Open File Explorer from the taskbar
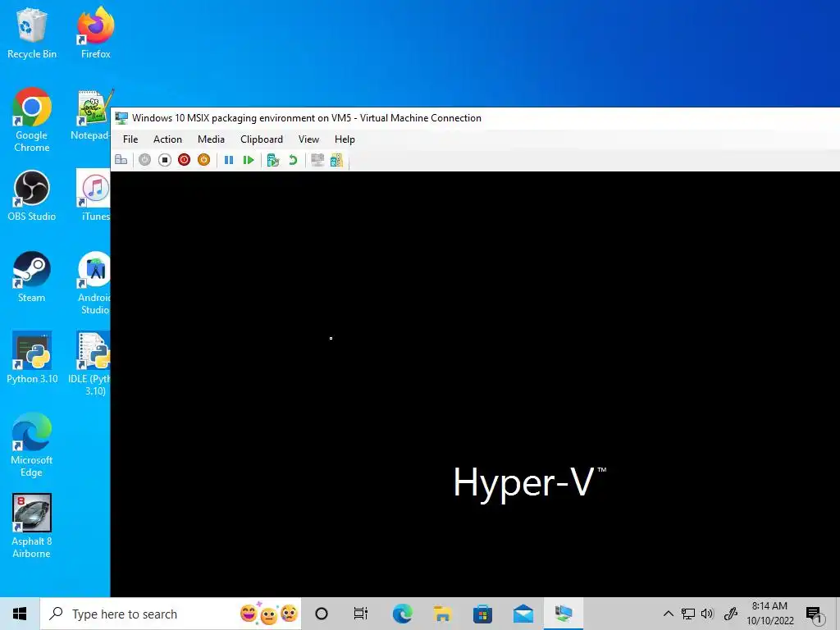The image size is (840, 630). coord(442,614)
